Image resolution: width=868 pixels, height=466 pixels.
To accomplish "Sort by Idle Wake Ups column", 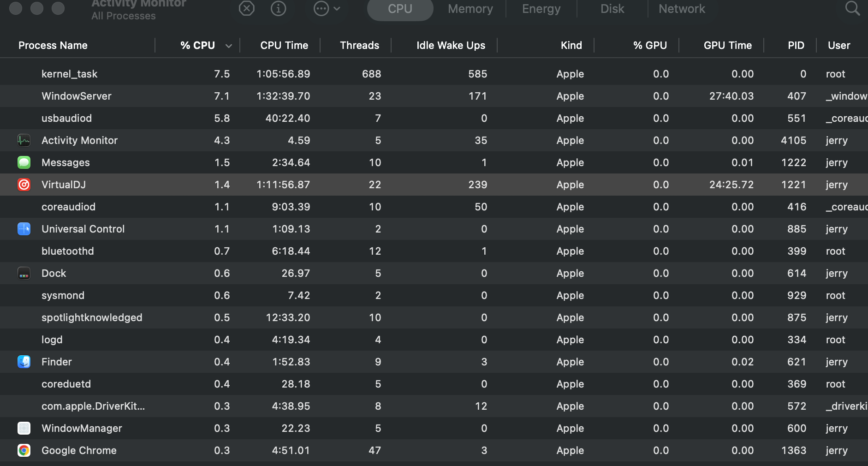I will click(x=450, y=45).
